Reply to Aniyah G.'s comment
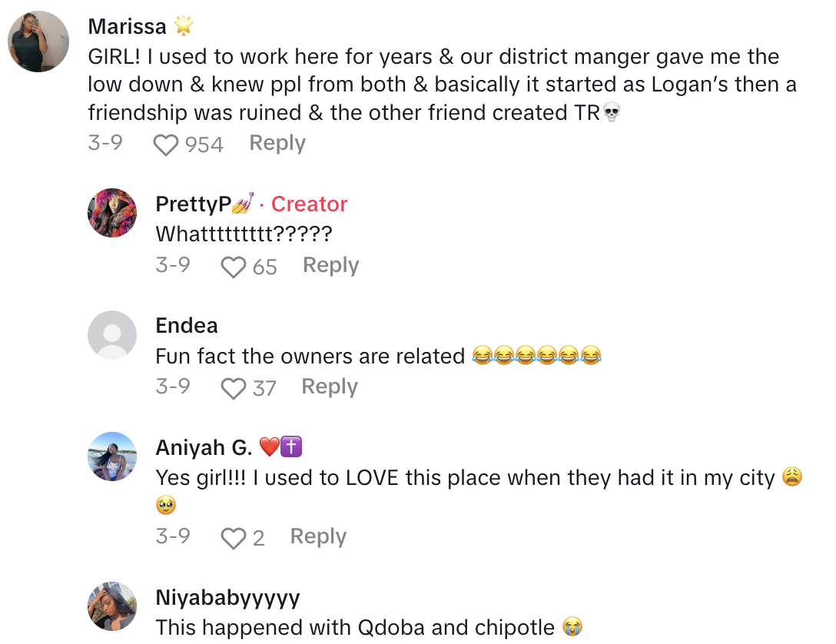The height and width of the screenshot is (644, 836). pos(318,536)
